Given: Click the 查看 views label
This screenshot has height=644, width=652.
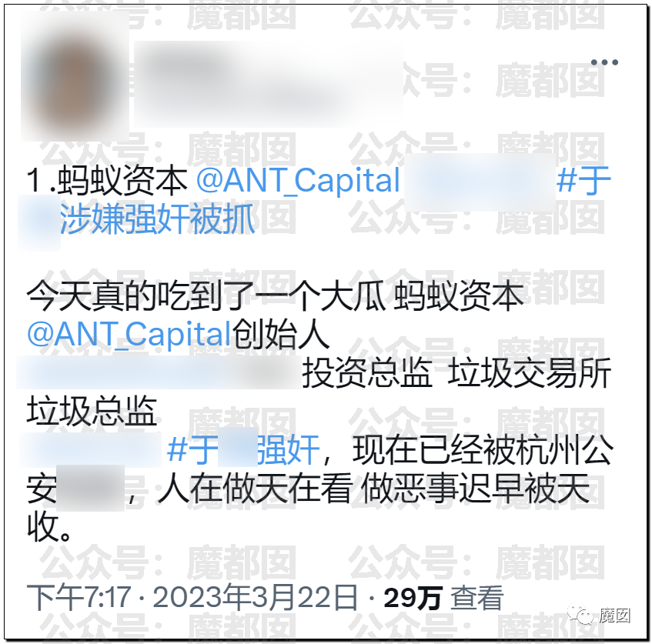Looking at the screenshot, I should pos(477,598).
